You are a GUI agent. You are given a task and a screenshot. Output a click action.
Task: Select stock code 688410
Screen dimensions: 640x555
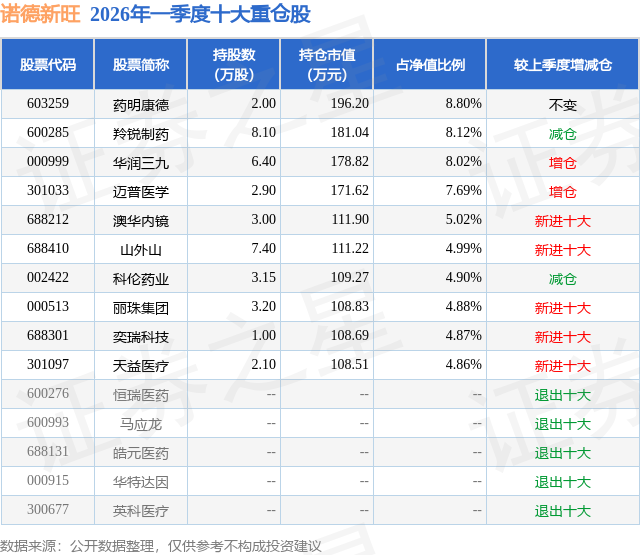tap(48, 248)
